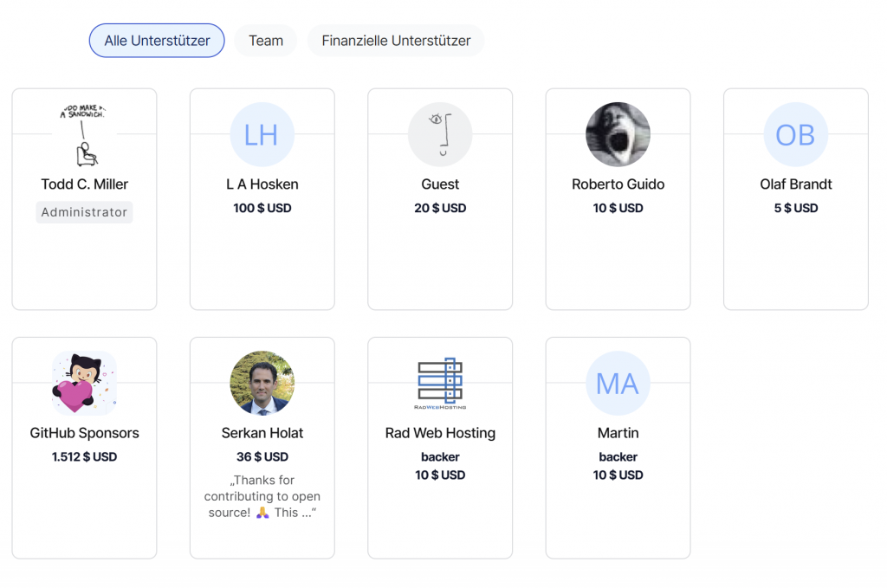Click the OB initials avatar

[x=795, y=135]
